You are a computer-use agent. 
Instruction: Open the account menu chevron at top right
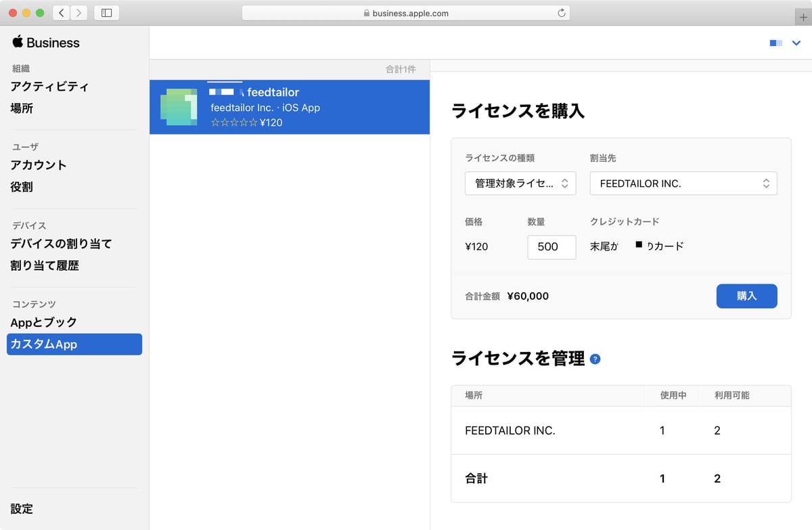[x=796, y=43]
